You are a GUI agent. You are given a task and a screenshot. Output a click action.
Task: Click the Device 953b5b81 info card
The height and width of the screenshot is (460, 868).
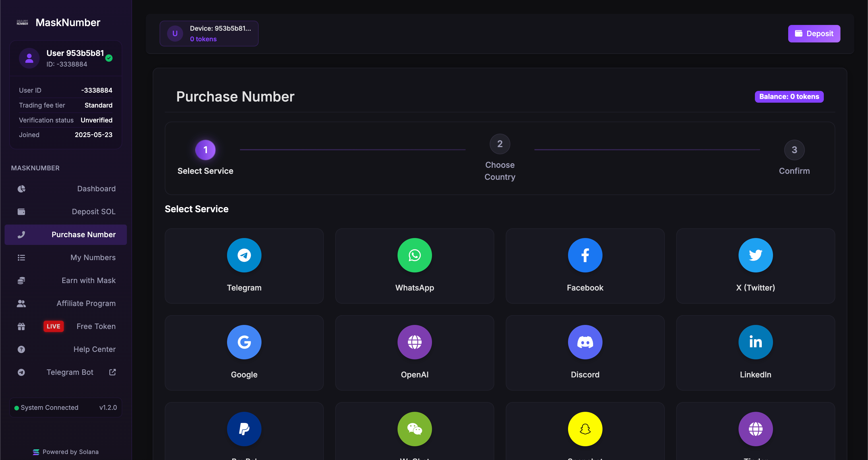[x=209, y=33]
